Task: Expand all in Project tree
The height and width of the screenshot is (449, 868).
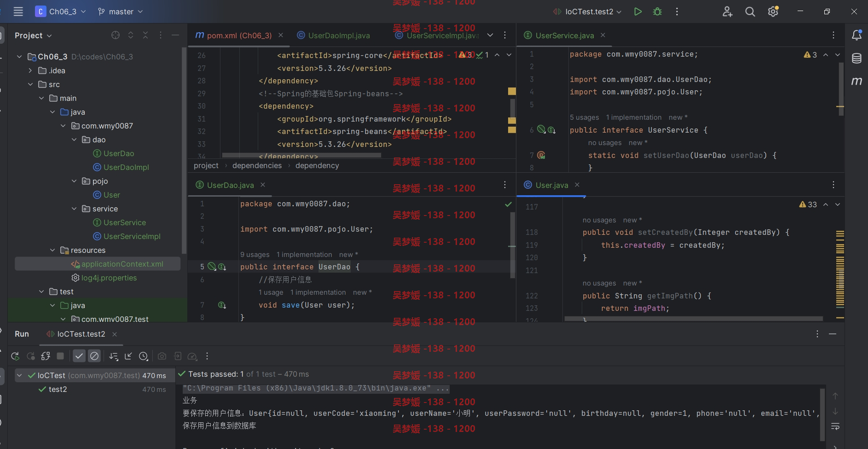Action: coord(131,35)
